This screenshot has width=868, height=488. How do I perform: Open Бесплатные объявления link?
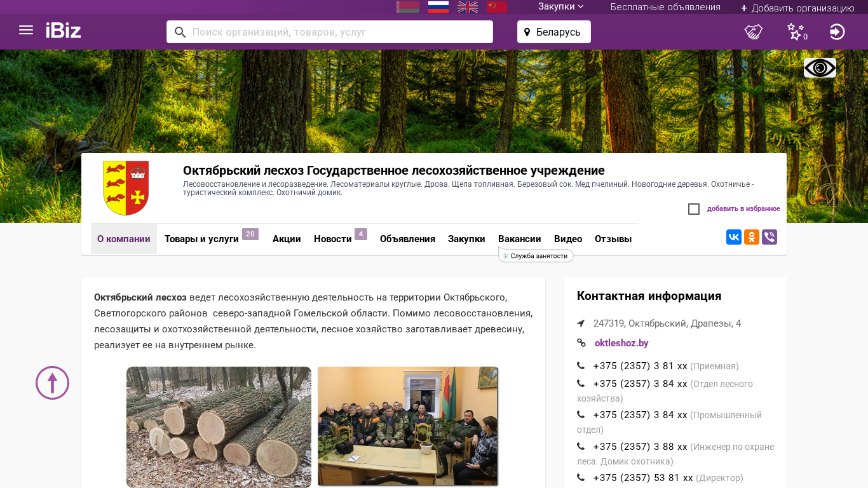(x=665, y=7)
